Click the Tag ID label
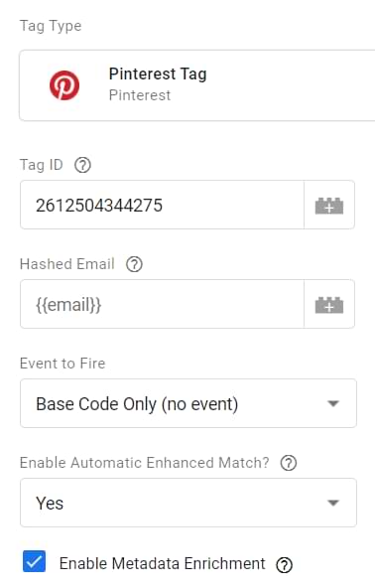This screenshot has height=588, width=375. 42,165
